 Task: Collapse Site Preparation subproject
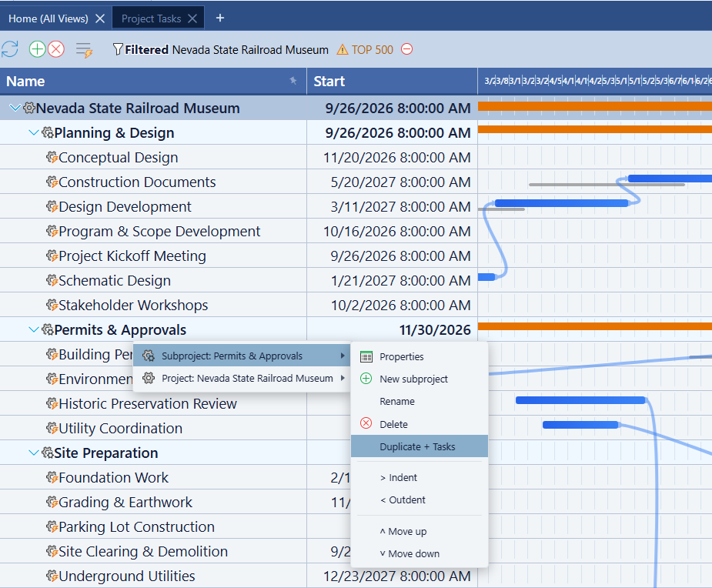point(34,453)
